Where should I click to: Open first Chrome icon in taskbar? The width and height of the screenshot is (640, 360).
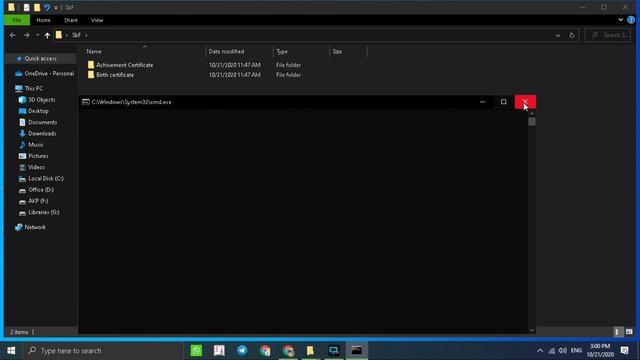(265, 351)
